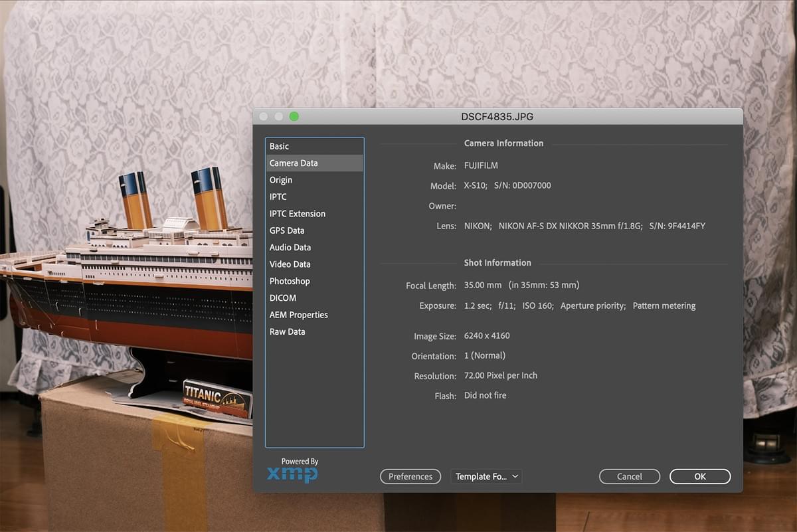Confirm with the OK button
797x532 pixels.
700,476
